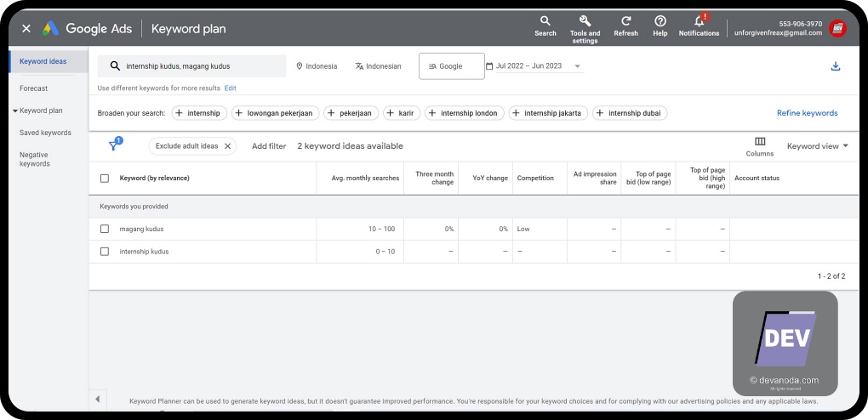Click the '1 - 2 of 2' pagination text

click(831, 276)
